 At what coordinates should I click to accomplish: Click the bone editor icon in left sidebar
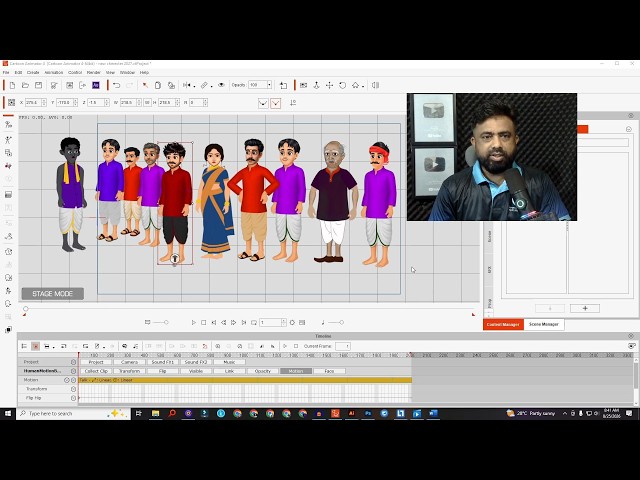pyautogui.click(x=8, y=124)
